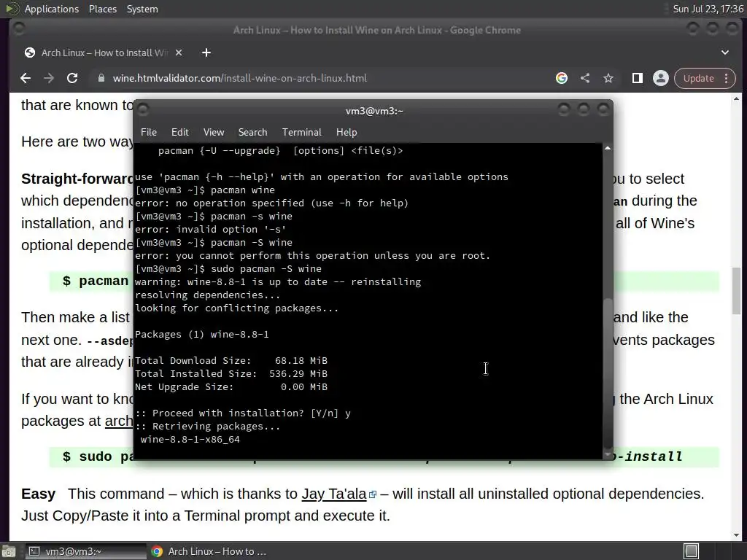
Task: Open terminal View menu
Action: (x=214, y=133)
